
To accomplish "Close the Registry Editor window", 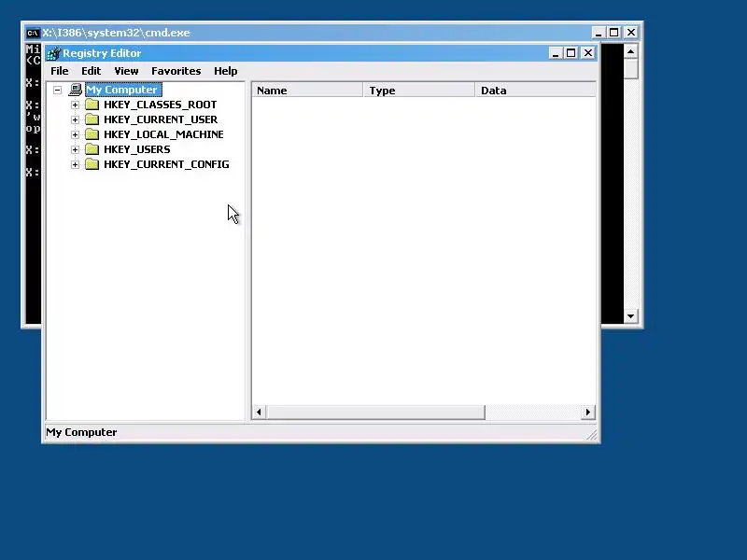I will point(588,53).
